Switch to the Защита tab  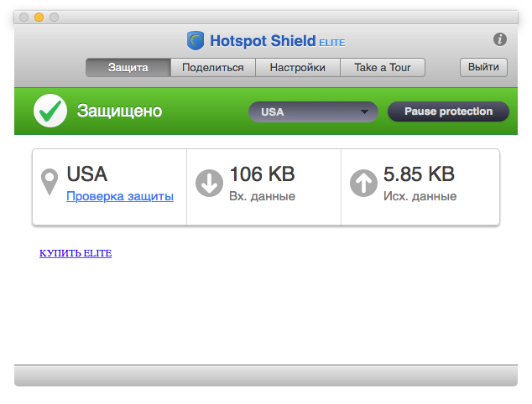[128, 67]
